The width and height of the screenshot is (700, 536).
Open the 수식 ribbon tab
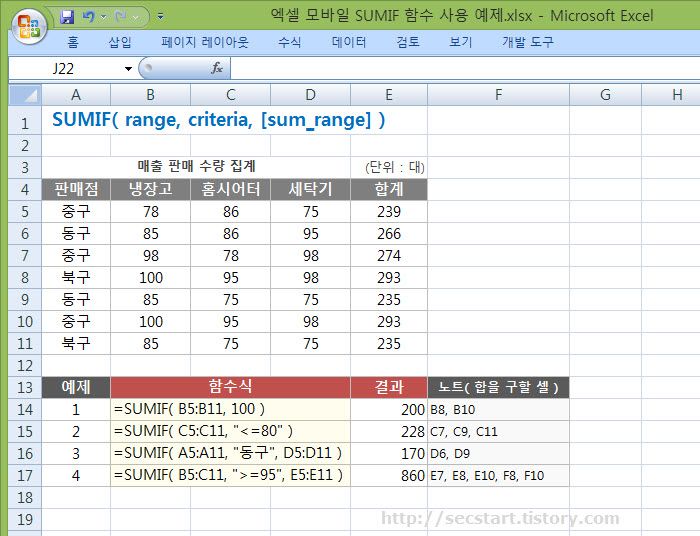(x=289, y=42)
